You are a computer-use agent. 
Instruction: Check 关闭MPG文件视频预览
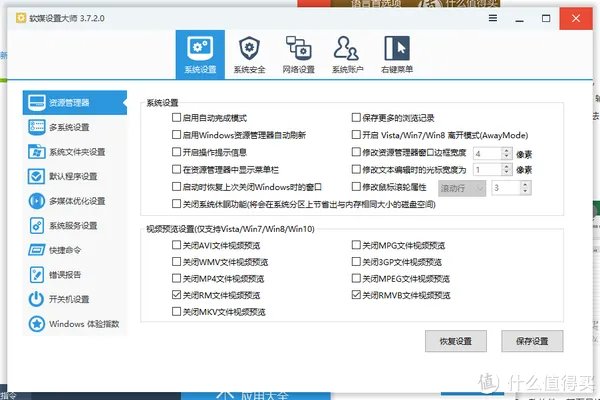[x=356, y=245]
